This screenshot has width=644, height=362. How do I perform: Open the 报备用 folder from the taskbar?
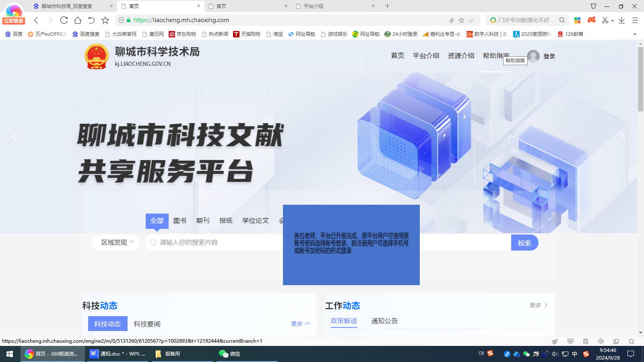coord(182,354)
